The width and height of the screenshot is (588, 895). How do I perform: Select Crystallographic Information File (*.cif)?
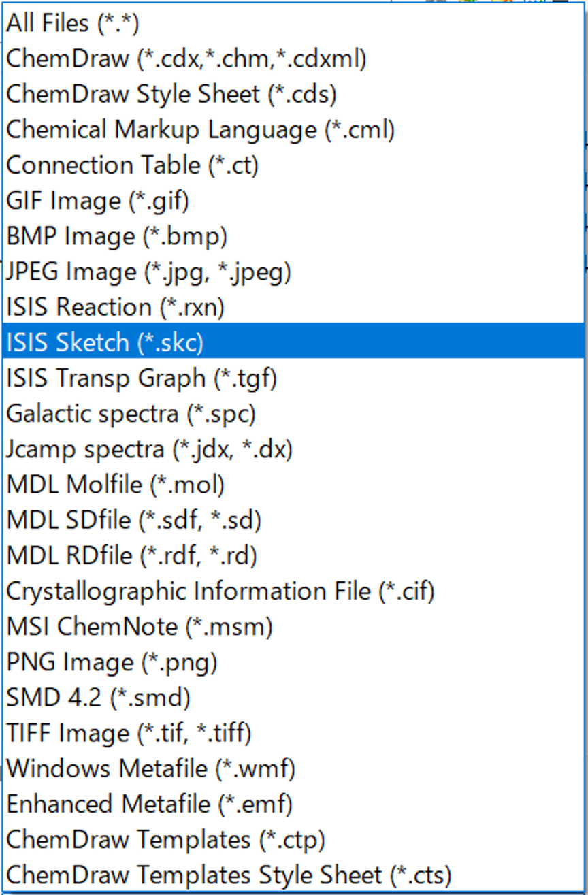[x=220, y=591]
